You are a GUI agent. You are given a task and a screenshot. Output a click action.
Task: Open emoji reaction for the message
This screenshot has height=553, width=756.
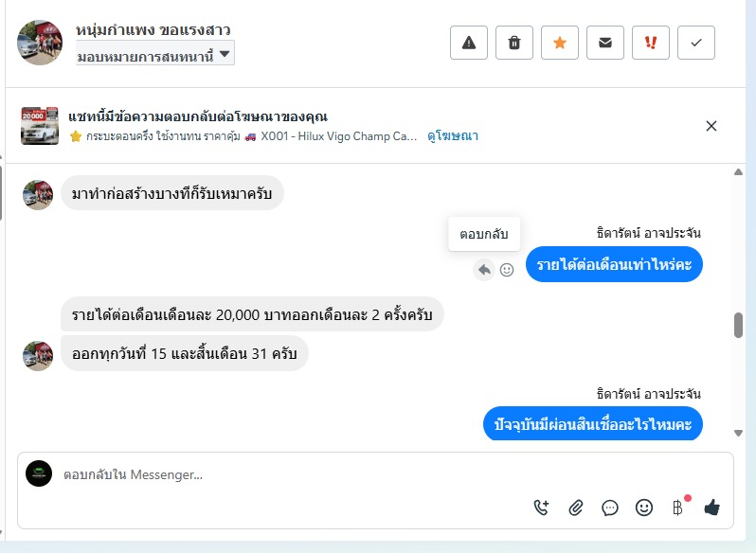[507, 270]
